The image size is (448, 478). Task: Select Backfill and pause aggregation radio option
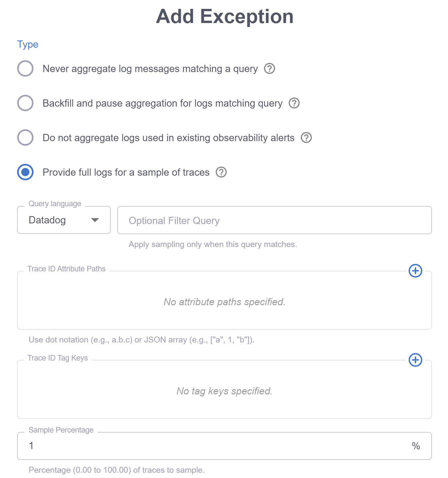[x=25, y=103]
